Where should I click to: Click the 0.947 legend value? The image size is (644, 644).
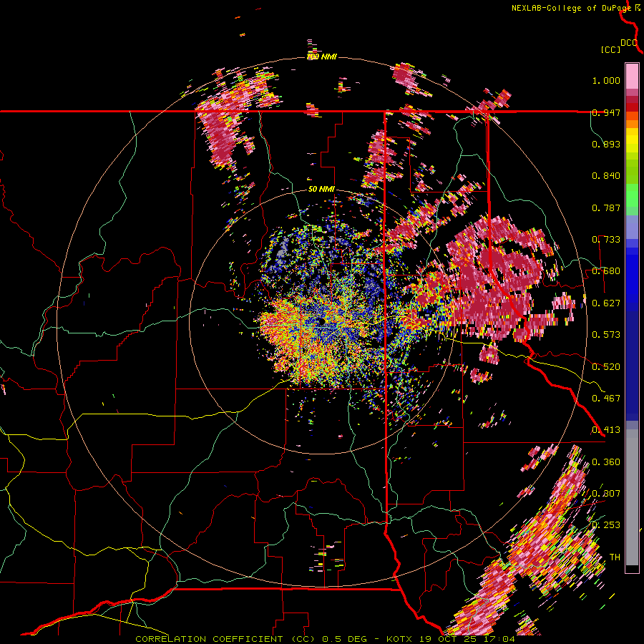point(606,112)
